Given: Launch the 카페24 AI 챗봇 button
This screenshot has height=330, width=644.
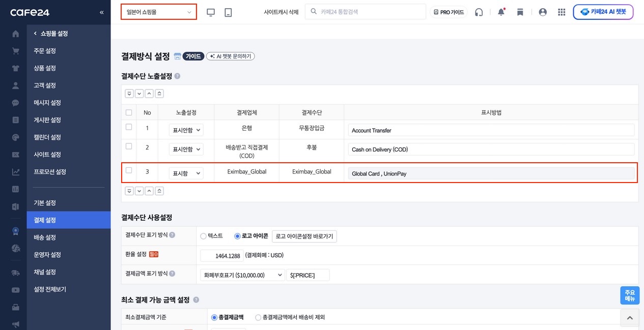Looking at the screenshot, I should (x=603, y=12).
